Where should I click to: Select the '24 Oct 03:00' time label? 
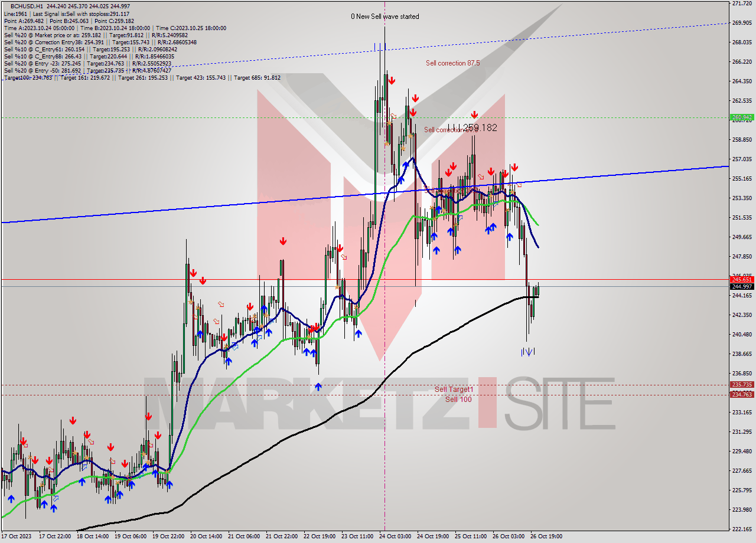pos(395,537)
